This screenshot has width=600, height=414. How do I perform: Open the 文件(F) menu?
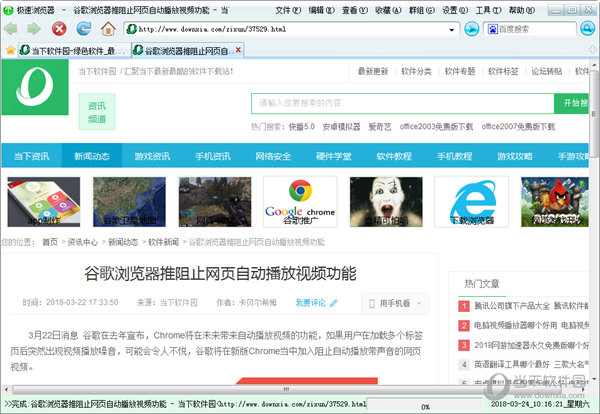pos(288,10)
